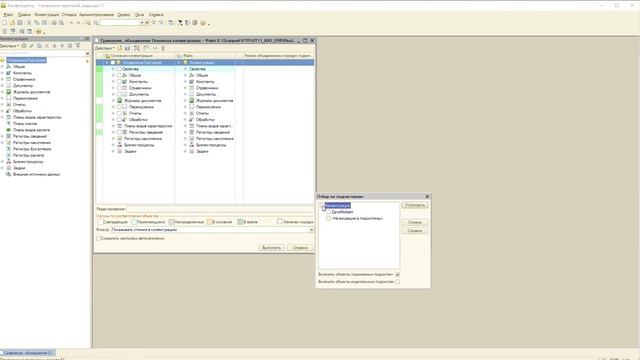The height and width of the screenshot is (360, 640).
Task: Expand Перечисления in main configuration compare column
Action: (113, 107)
